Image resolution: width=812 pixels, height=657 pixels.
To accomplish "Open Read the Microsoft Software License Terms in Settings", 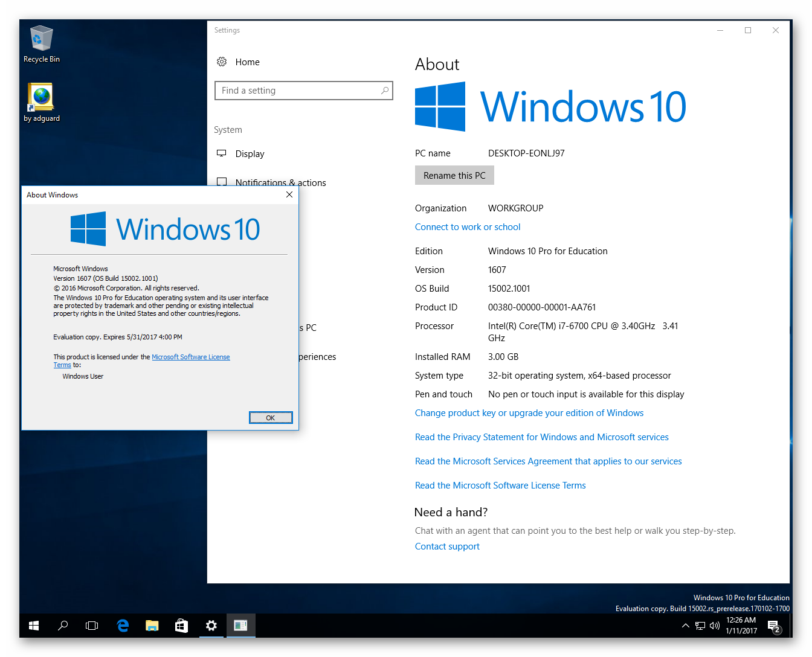I will pos(500,486).
